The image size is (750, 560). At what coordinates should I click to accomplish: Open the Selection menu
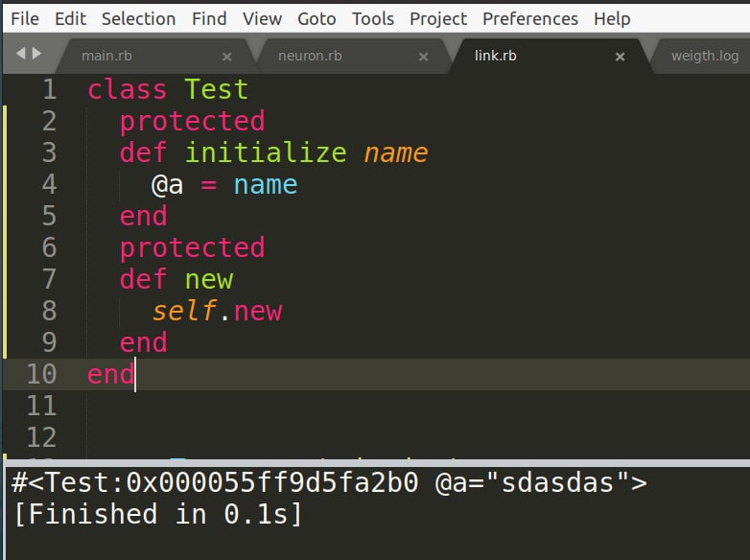[x=138, y=18]
